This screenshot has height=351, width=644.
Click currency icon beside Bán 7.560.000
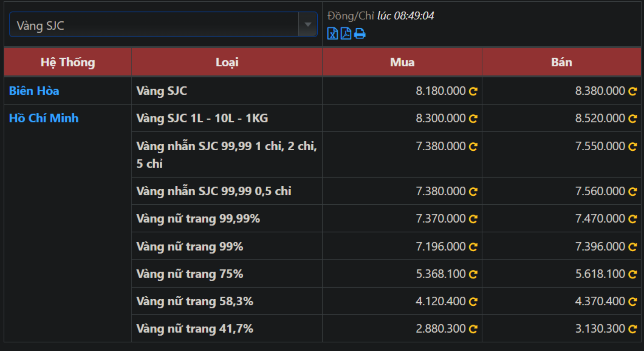point(633,192)
